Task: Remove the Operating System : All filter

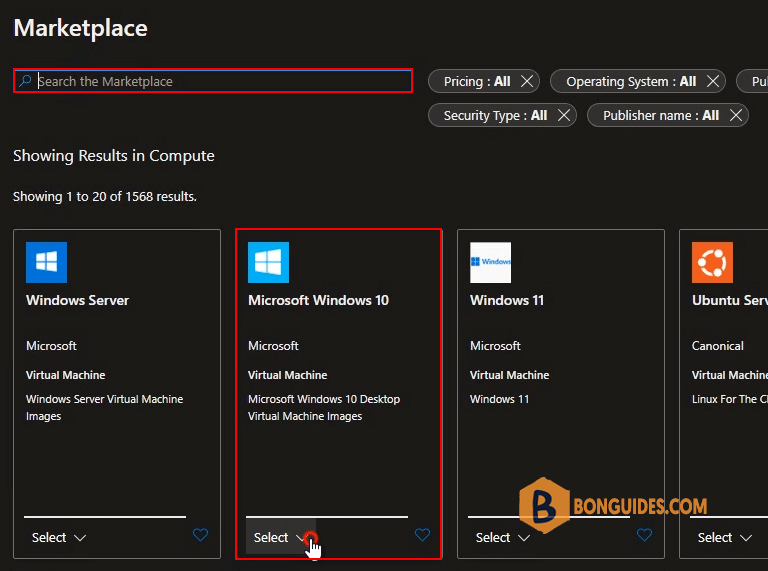Action: (713, 81)
